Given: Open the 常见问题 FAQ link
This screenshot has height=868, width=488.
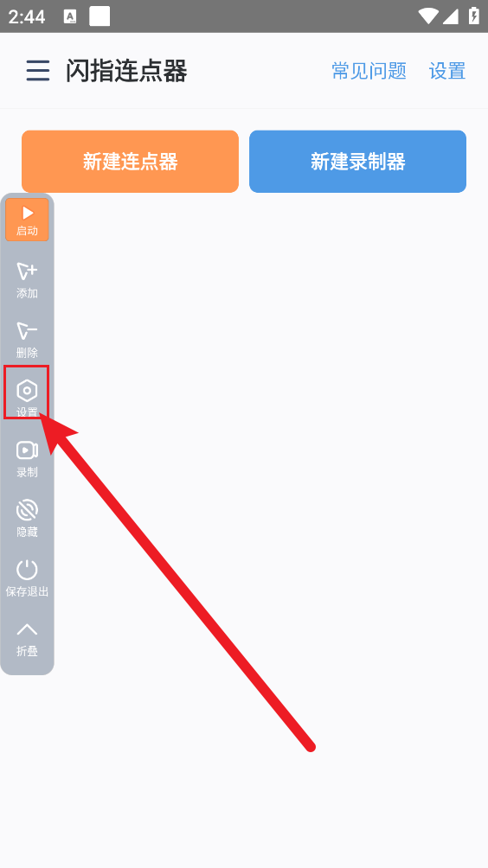Looking at the screenshot, I should coord(369,71).
